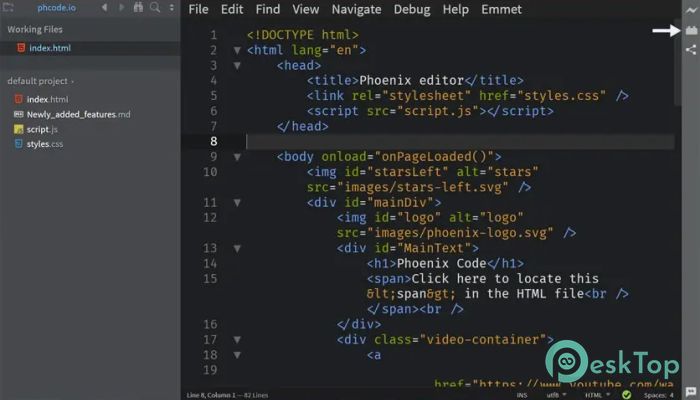This screenshot has width=700, height=400.
Task: Click the Working Files header
Action: click(x=35, y=29)
